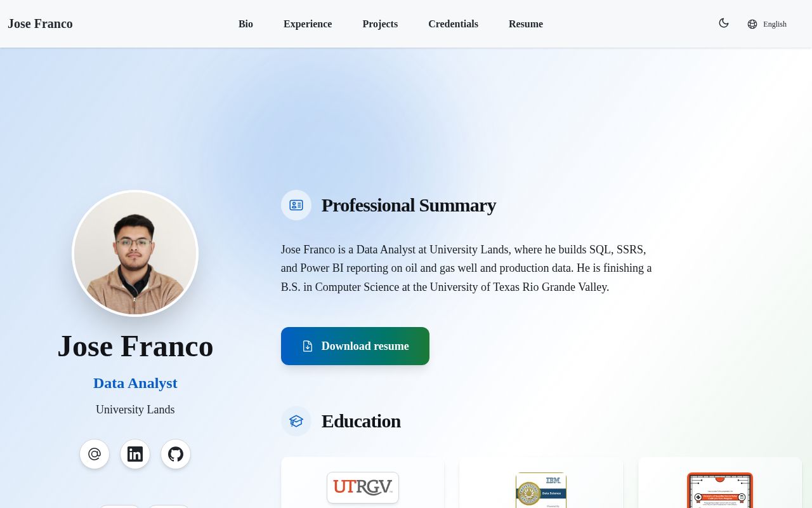Open the UTRGV logo education card
812x508 pixels.
pos(363,483)
